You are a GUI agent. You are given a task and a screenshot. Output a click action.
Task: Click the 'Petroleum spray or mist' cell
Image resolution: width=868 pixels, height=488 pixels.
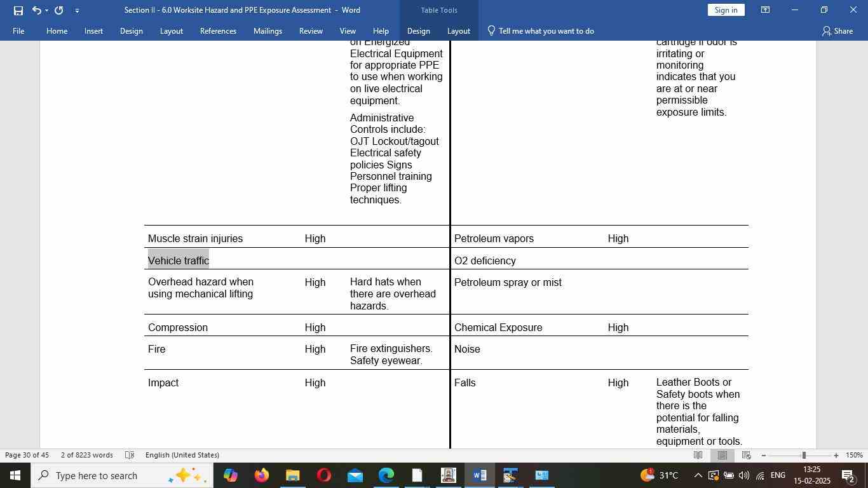coord(508,282)
